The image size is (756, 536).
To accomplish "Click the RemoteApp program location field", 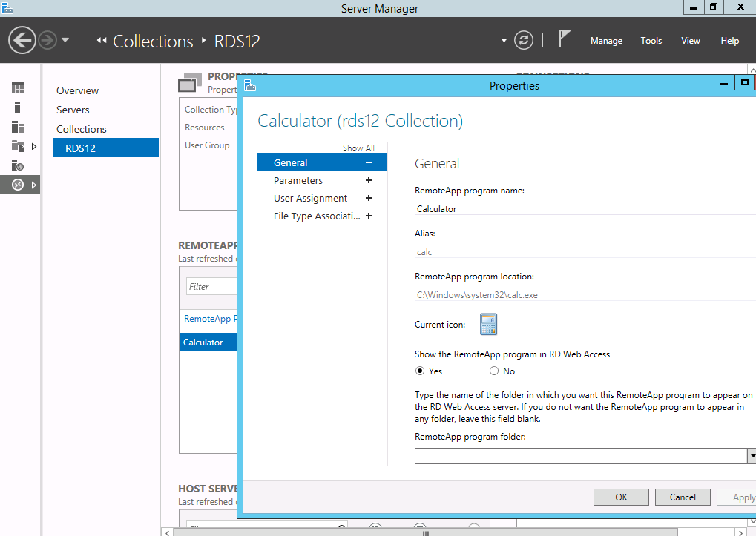I will point(585,295).
